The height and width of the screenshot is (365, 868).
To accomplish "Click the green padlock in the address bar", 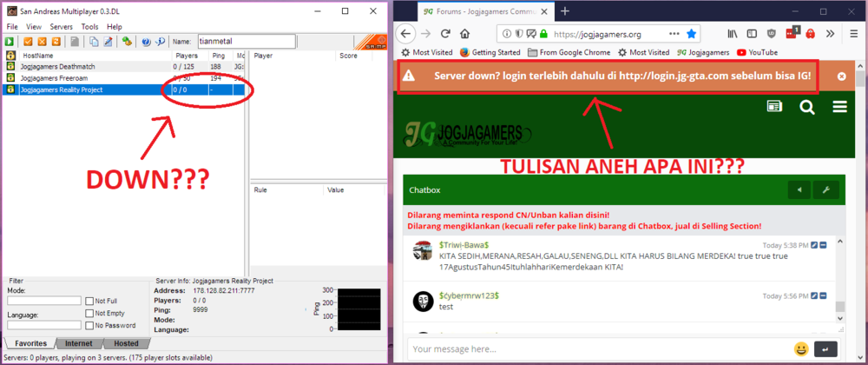I will 543,34.
